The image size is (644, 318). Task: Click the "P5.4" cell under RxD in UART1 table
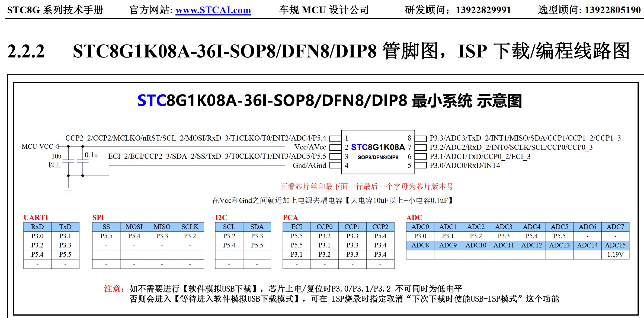(x=37, y=255)
